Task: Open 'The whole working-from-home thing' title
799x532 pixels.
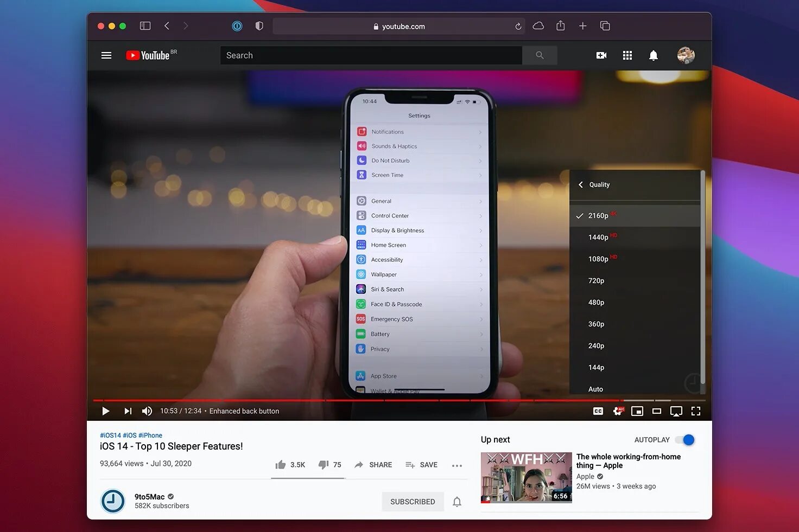Action: [x=629, y=461]
